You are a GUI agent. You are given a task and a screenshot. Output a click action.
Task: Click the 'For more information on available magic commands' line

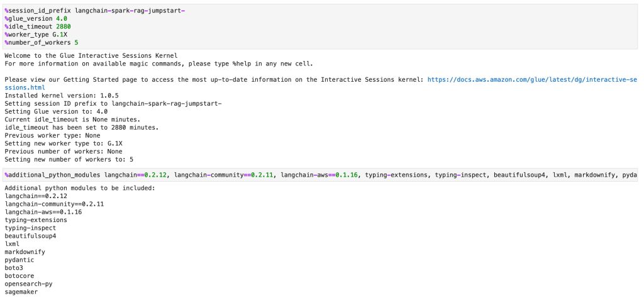[159, 64]
